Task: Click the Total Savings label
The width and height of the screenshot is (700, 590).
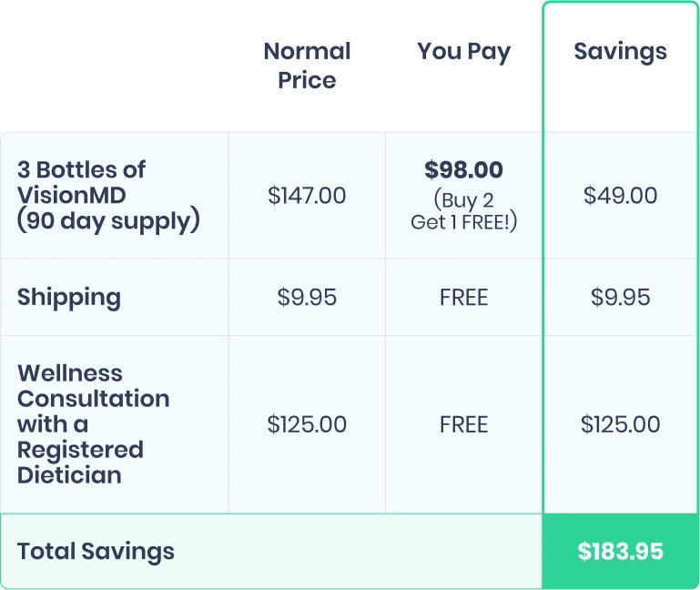Action: point(96,551)
